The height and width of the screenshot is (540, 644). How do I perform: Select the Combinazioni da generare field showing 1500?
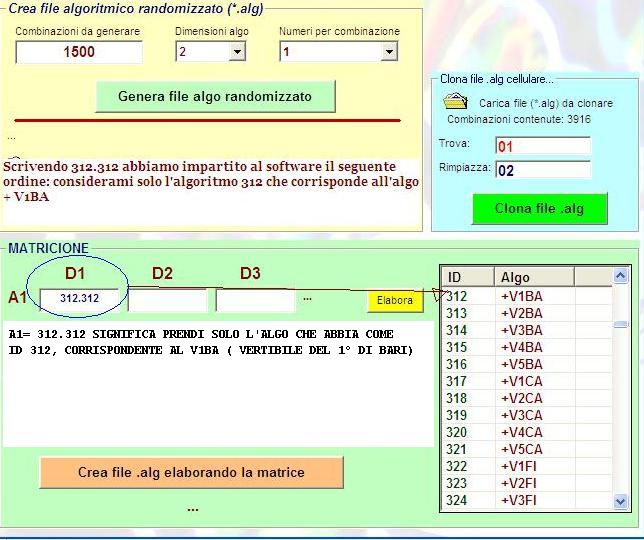79,52
